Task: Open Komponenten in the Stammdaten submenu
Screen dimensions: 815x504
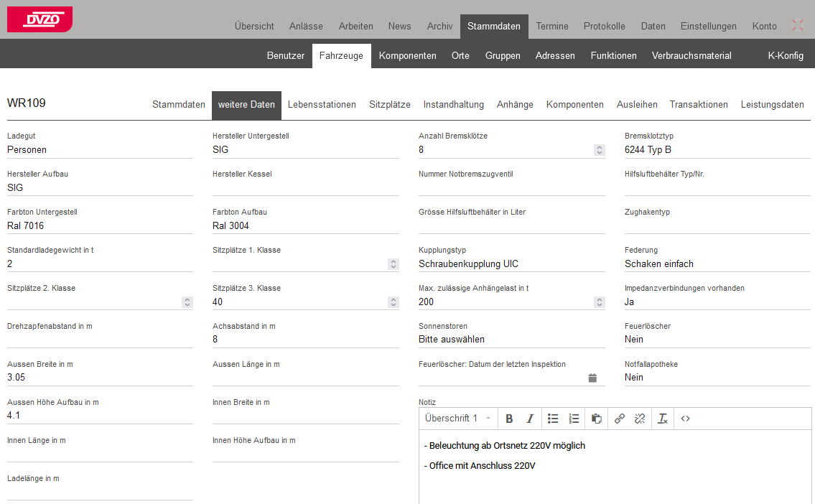Action: (407, 56)
